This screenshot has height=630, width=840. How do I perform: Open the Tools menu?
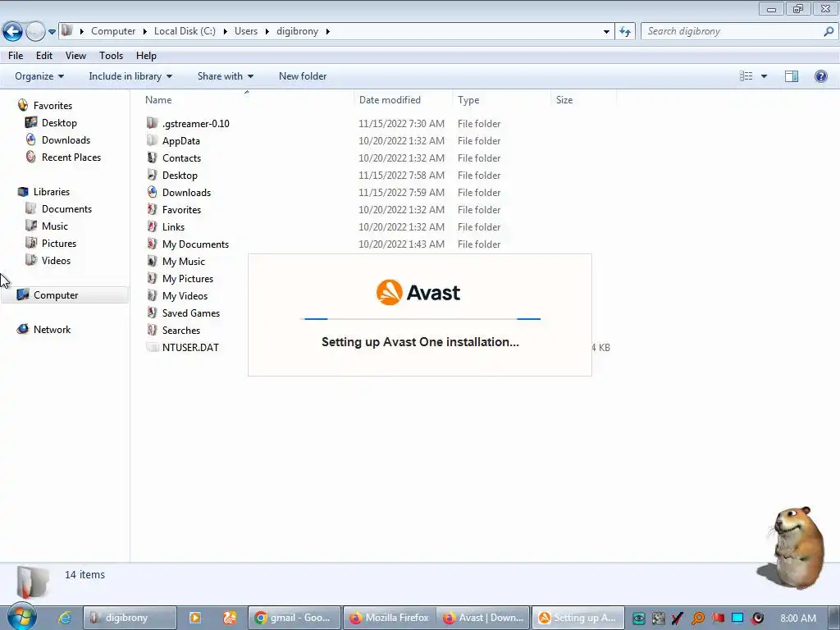click(x=111, y=56)
